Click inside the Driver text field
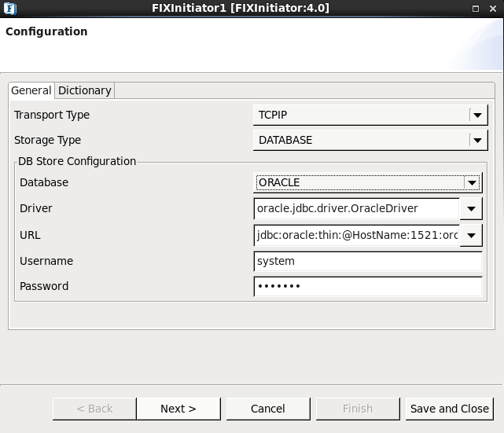The width and height of the screenshot is (504, 433). click(x=357, y=209)
